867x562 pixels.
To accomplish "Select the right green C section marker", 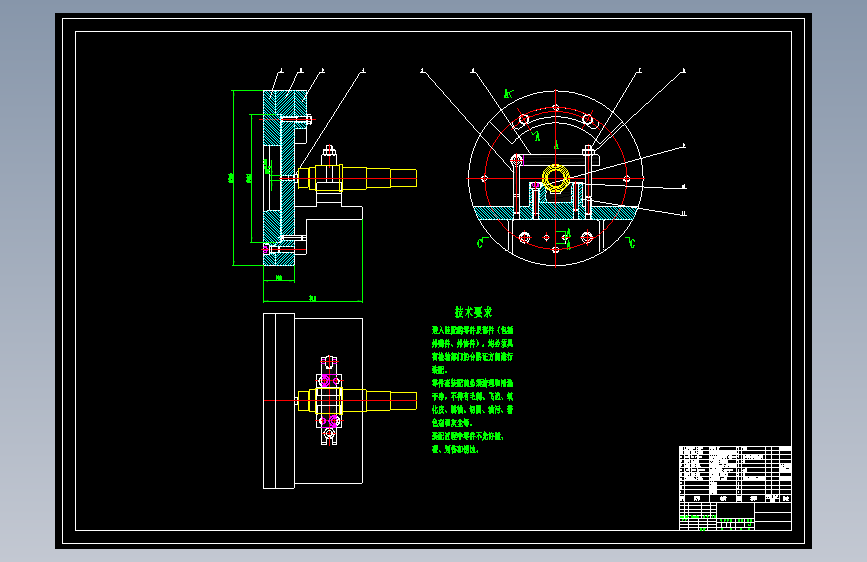I will pos(630,242).
